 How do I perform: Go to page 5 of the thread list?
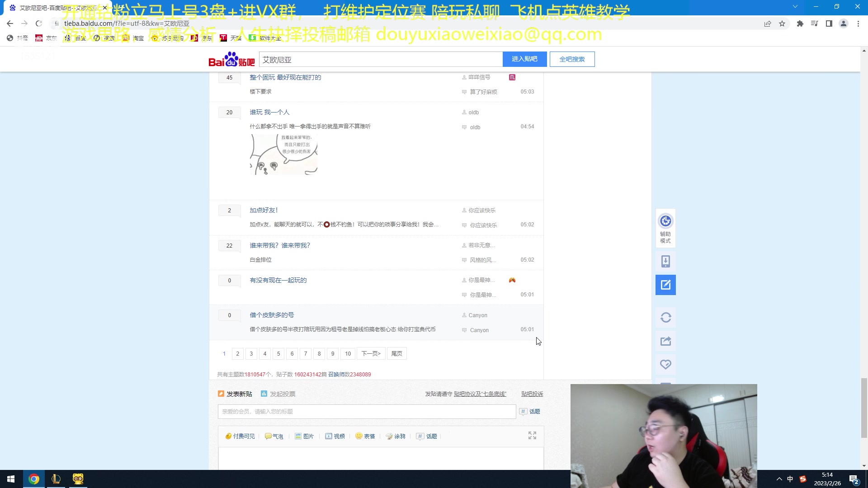pos(278,354)
